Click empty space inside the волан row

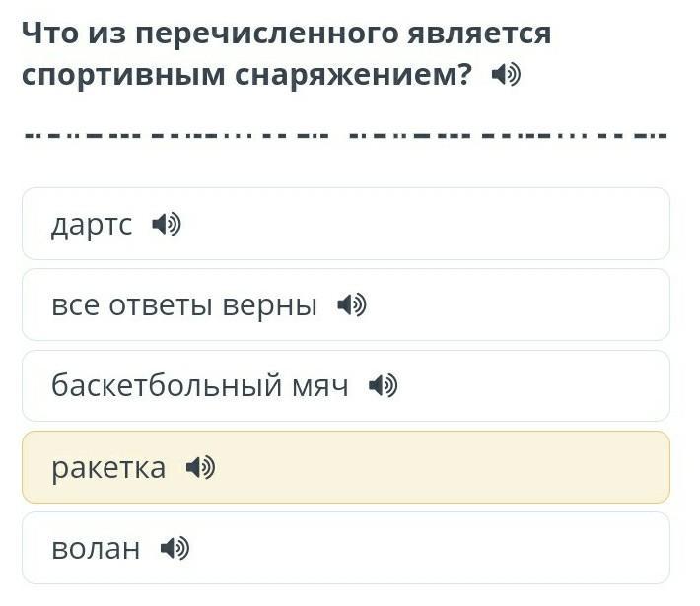[x=429, y=549]
